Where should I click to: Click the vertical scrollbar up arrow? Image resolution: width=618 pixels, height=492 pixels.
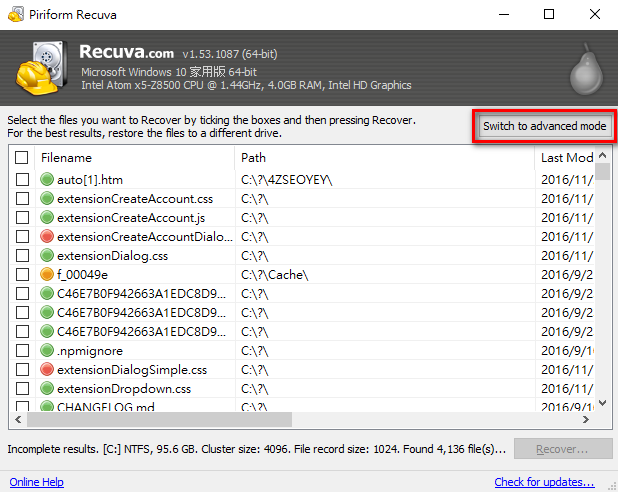pos(602,155)
